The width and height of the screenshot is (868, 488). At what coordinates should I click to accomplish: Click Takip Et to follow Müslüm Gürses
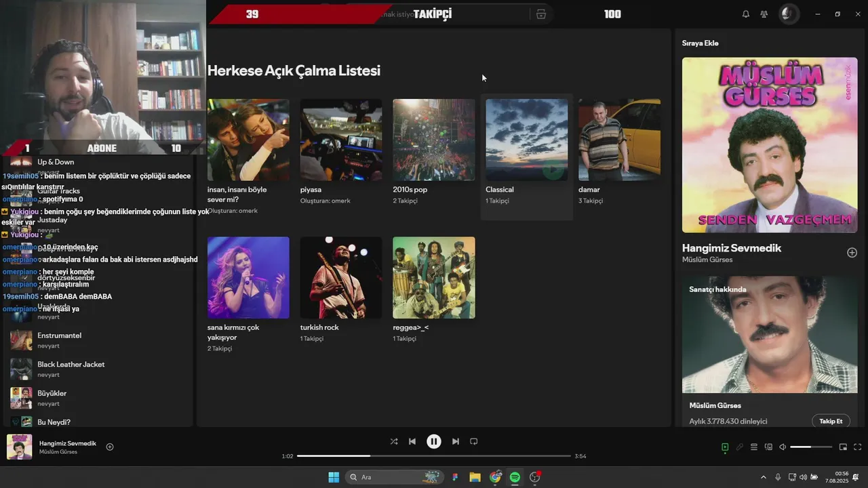(x=831, y=421)
